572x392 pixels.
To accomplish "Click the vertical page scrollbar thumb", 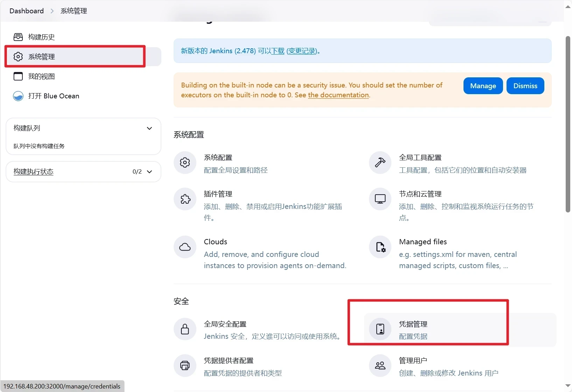I will tap(568, 124).
